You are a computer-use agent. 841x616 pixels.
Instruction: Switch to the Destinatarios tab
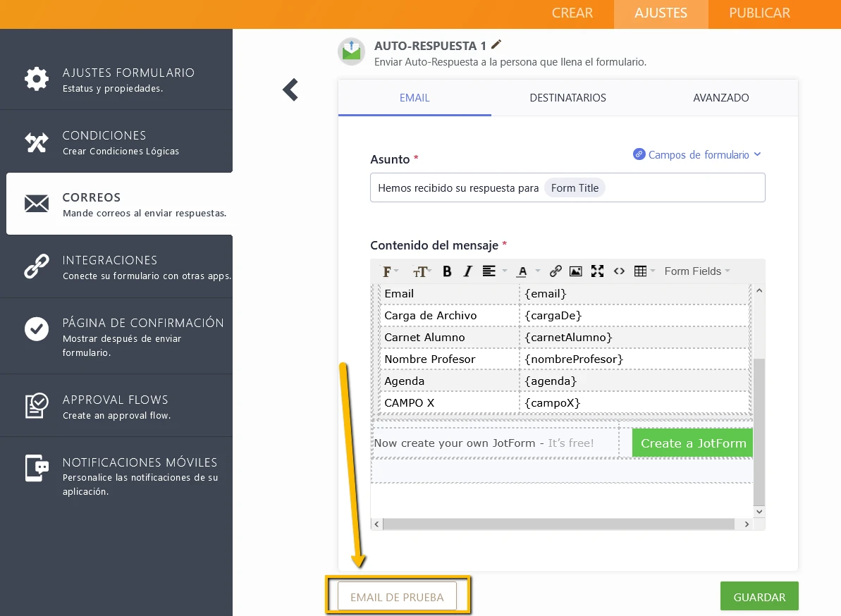pyautogui.click(x=567, y=98)
